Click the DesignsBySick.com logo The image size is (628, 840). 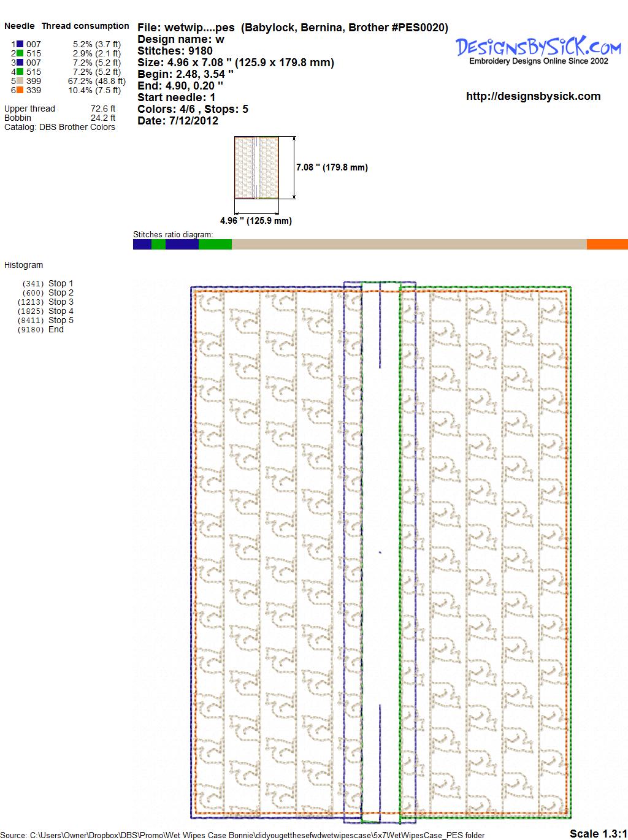pyautogui.click(x=538, y=49)
